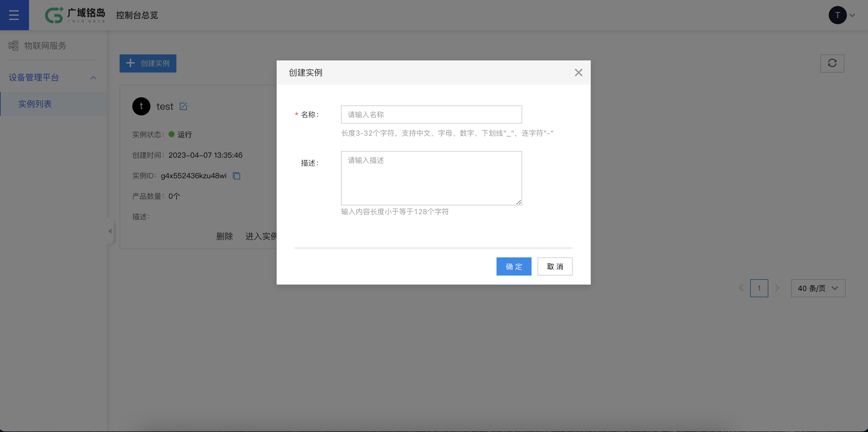Go to previous page arrow

[741, 288]
